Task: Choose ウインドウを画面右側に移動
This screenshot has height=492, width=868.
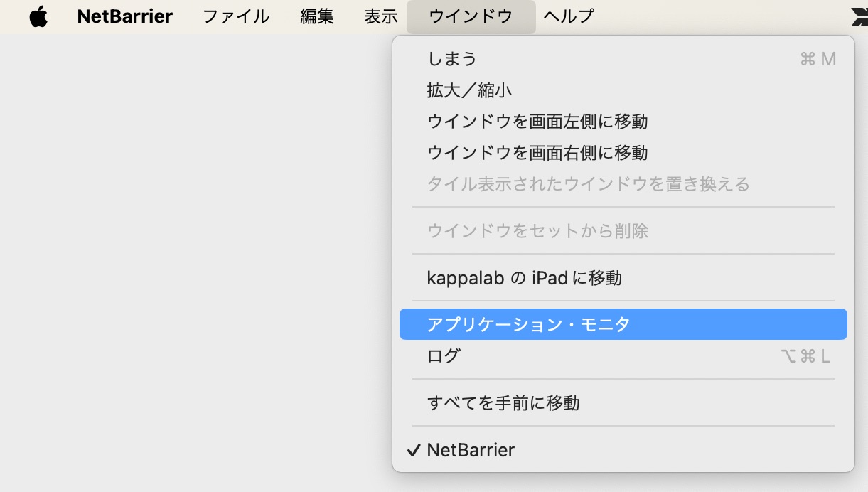Action: (x=623, y=153)
